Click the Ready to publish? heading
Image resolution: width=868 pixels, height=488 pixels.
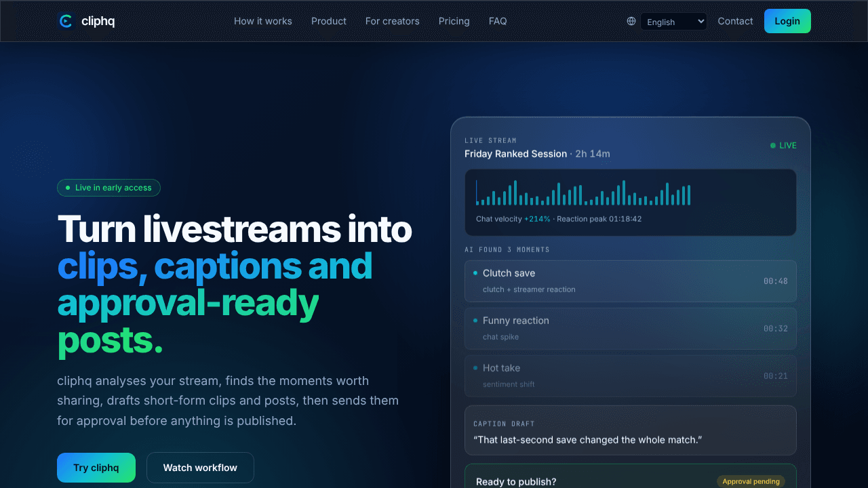[516, 482]
